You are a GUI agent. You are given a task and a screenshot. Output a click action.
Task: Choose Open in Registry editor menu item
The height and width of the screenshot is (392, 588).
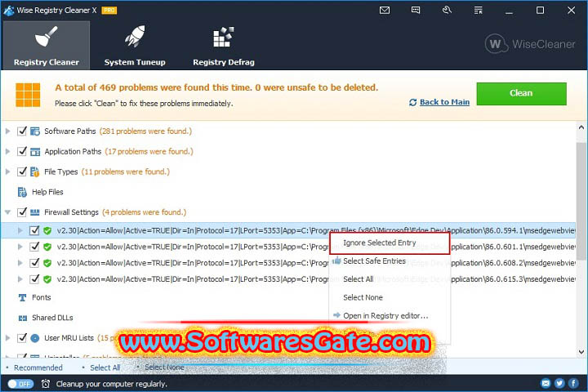tap(390, 316)
